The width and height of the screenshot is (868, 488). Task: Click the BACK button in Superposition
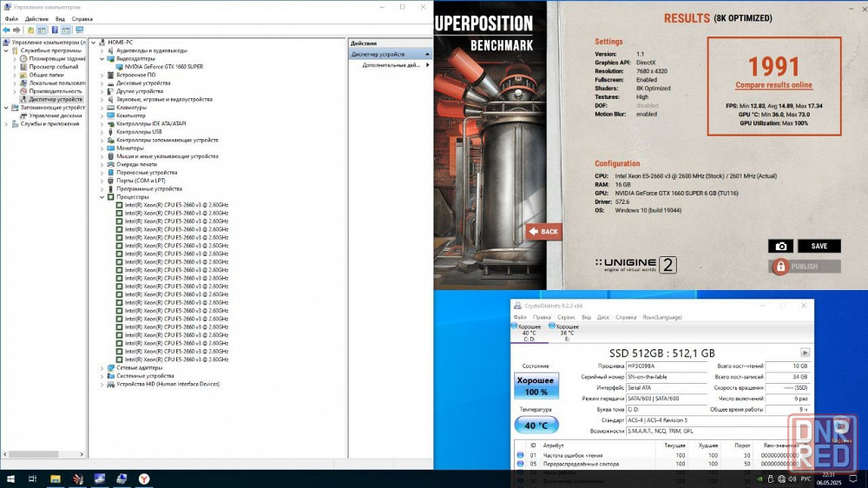coord(543,232)
